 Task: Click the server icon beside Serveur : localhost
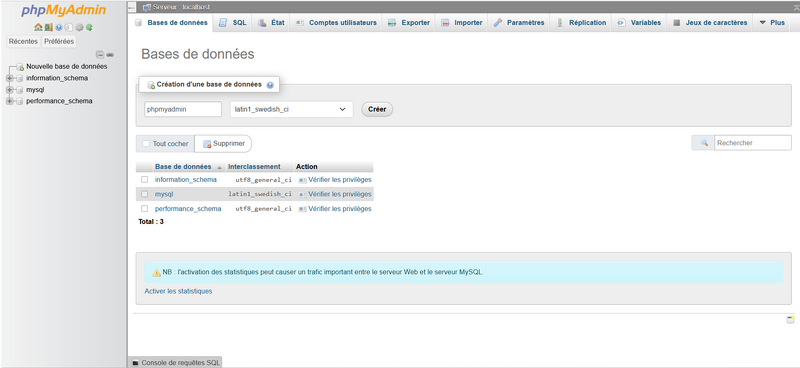[147, 7]
